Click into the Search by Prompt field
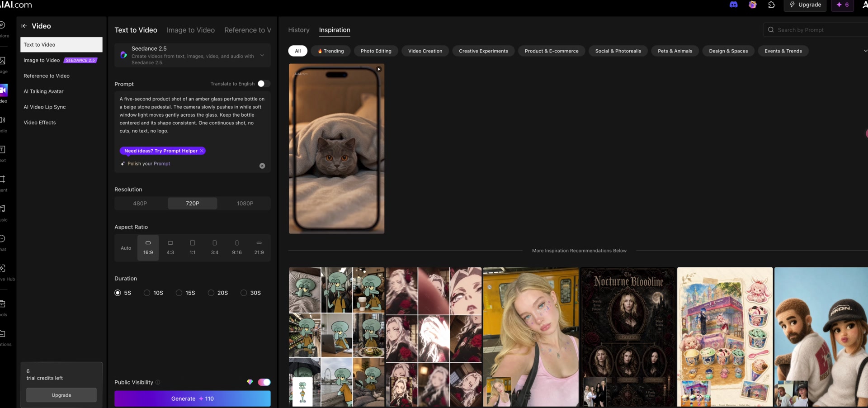868x408 pixels. 816,30
